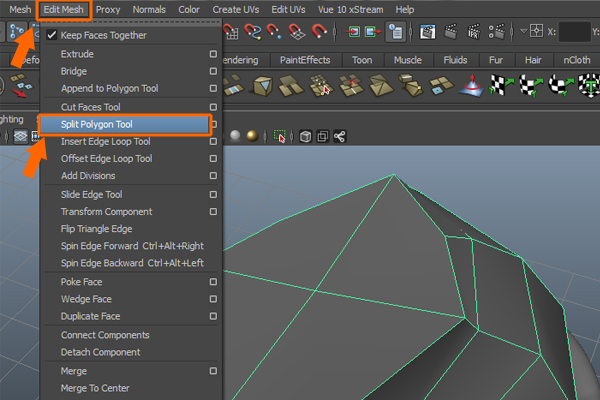
Task: Open the Normals menu
Action: point(149,9)
